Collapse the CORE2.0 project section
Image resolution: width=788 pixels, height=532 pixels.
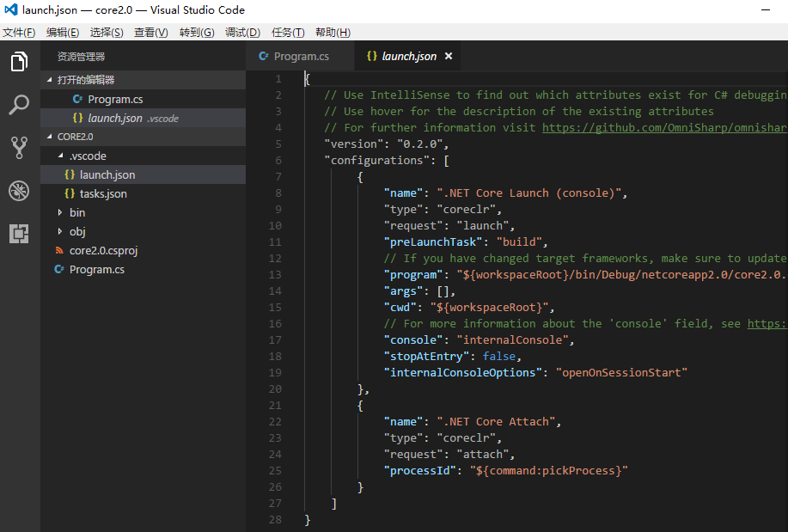(49, 137)
